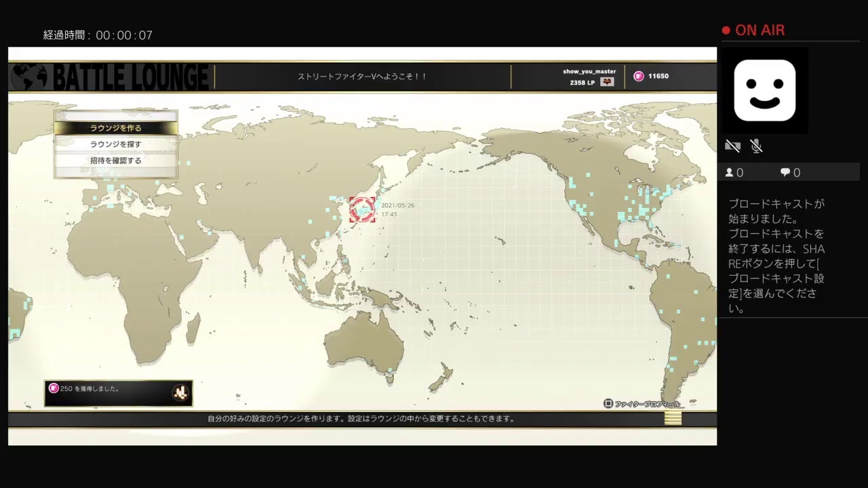Click the league rank emblem beside 2358 LP
Viewport: 868px width, 488px height.
point(607,82)
